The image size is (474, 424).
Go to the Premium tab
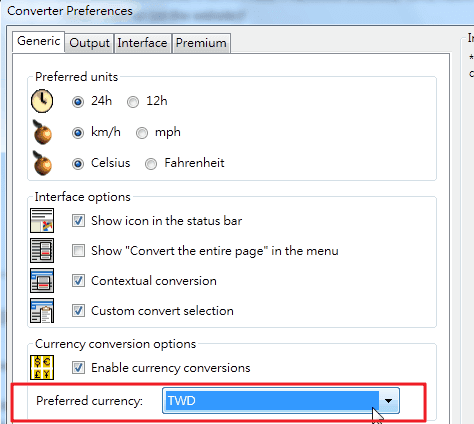coord(201,43)
